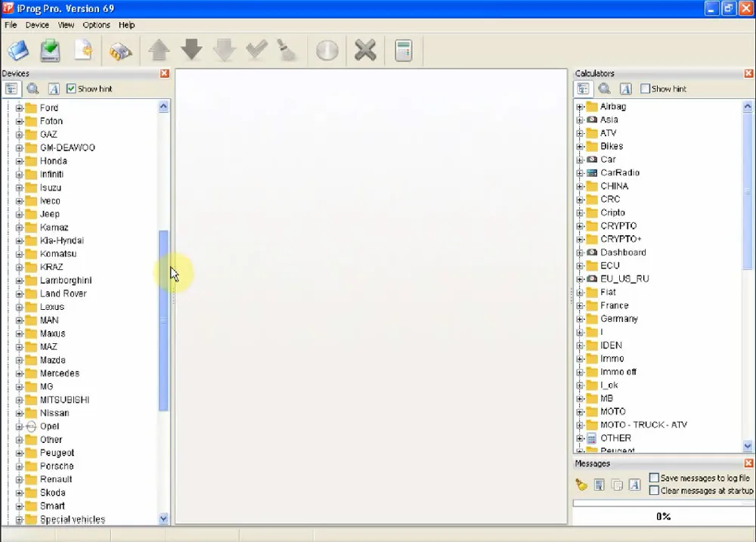Screen dimensions: 756x542
Task: Expand the Dashboard calculator node
Action: click(580, 252)
